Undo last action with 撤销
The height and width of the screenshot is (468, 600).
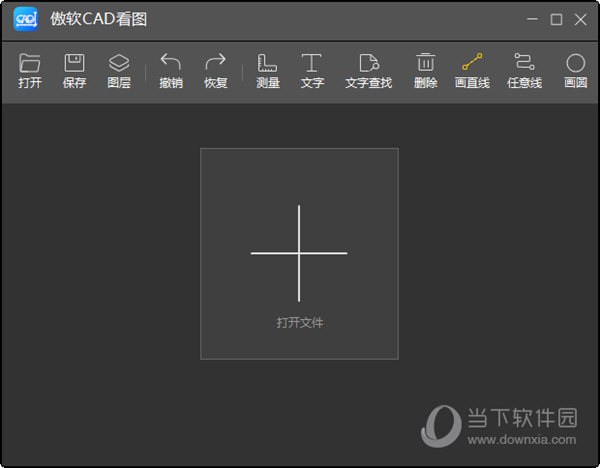pyautogui.click(x=171, y=71)
